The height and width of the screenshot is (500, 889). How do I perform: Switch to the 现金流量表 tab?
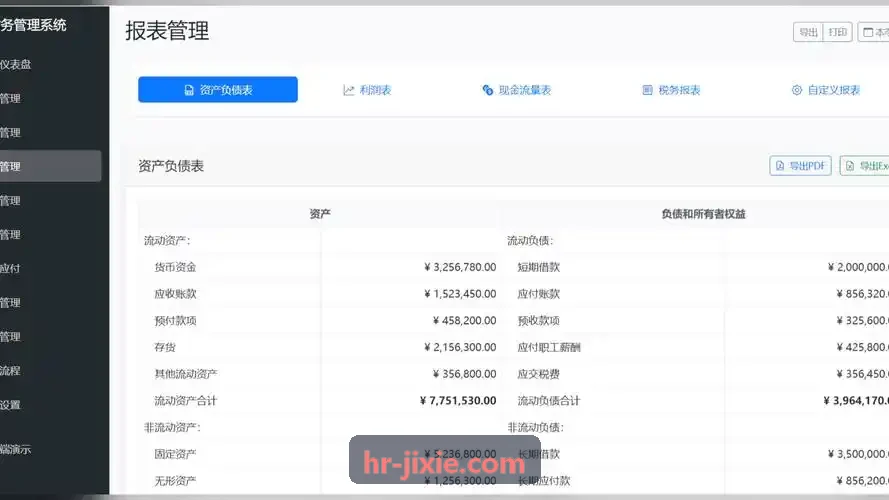[x=517, y=90]
